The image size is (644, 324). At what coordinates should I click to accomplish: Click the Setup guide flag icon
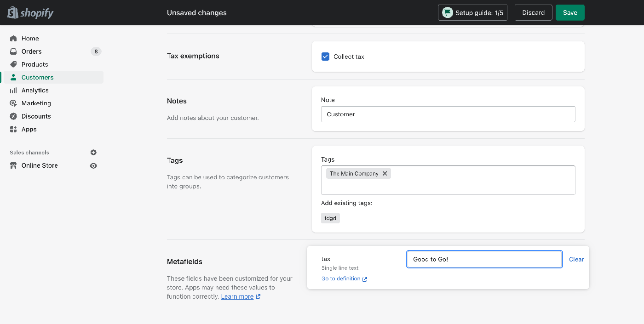point(448,13)
